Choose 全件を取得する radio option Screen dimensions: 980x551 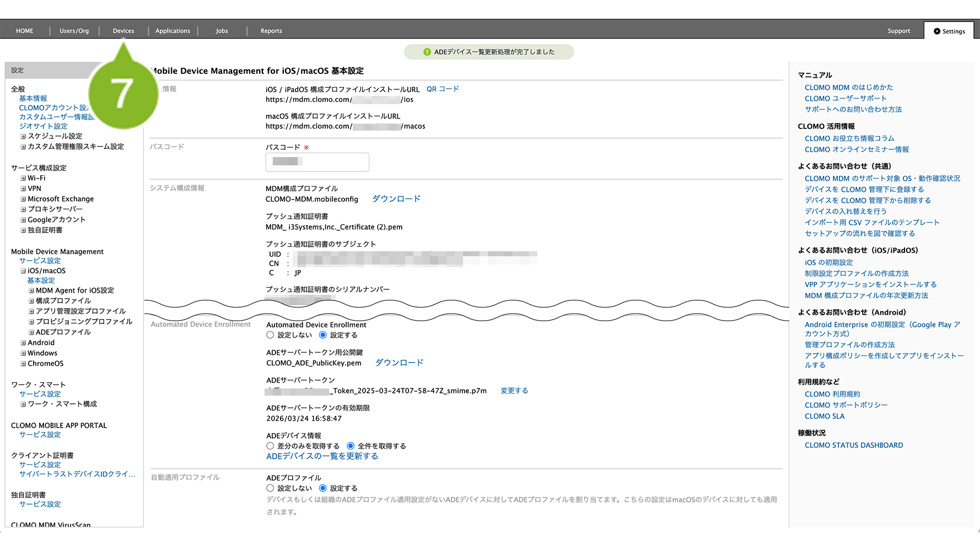tap(351, 446)
